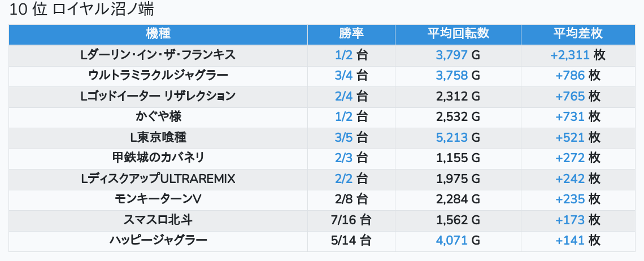Click the 平均回転数 column header
The width and height of the screenshot is (644, 261).
coord(458,34)
